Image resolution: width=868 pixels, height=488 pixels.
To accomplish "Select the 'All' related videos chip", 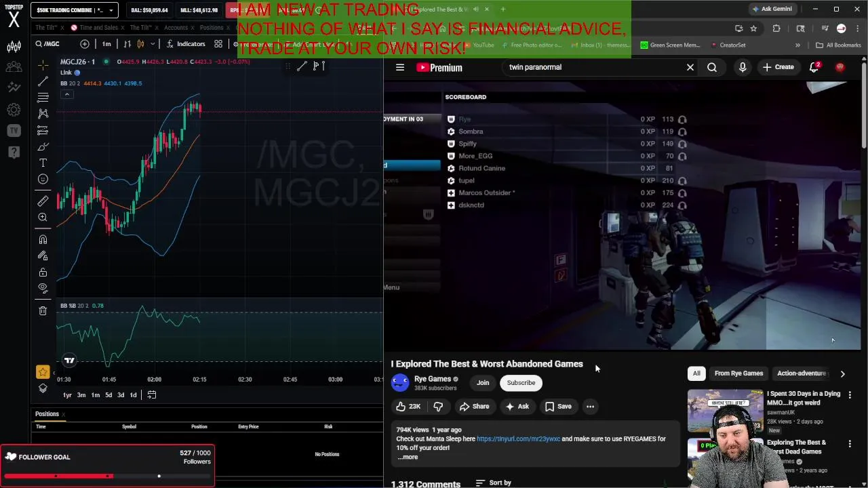I will [x=696, y=373].
